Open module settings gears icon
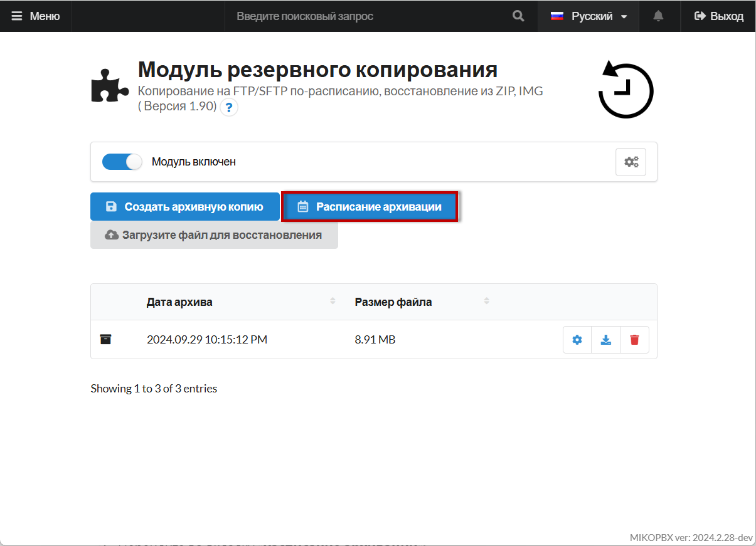This screenshot has height=546, width=756. click(x=631, y=162)
